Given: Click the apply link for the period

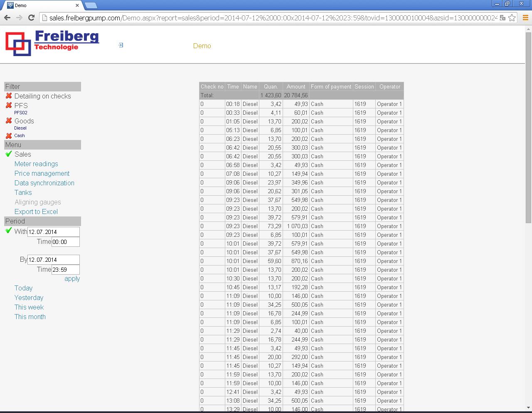Looking at the screenshot, I should coord(71,278).
